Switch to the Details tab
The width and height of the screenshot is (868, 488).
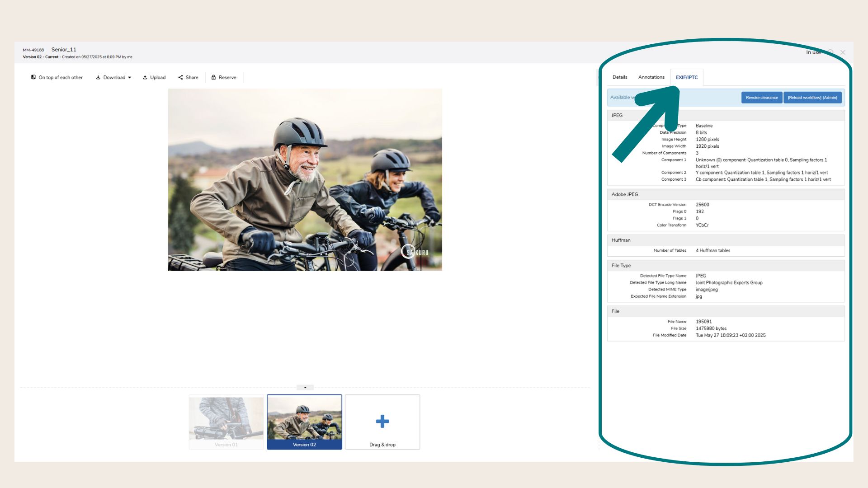click(x=619, y=77)
